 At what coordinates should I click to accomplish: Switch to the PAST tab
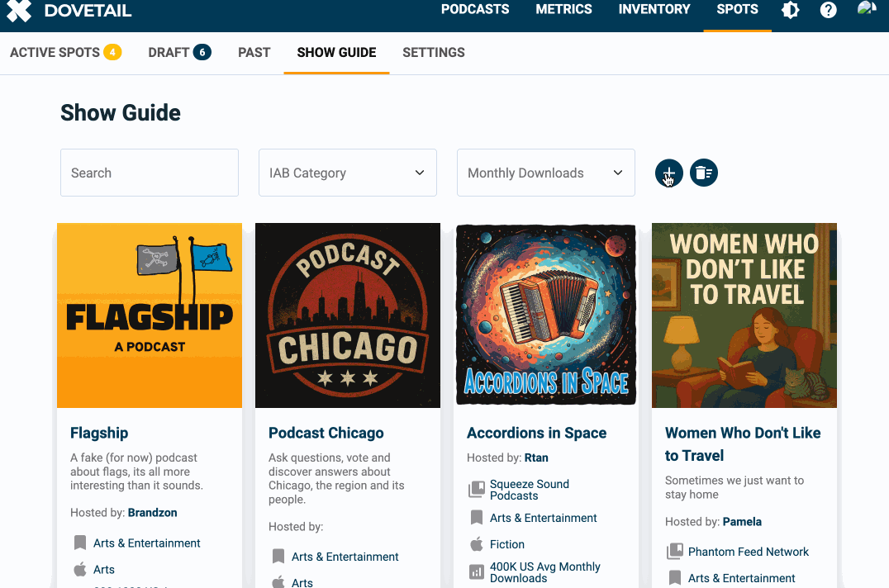click(x=254, y=52)
